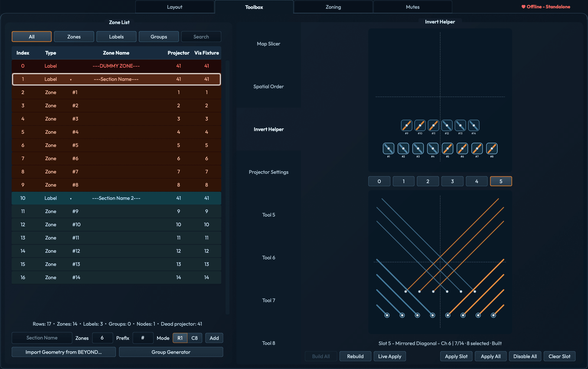
Task: Choose slot 2 in Invert Helper
Action: tap(428, 181)
